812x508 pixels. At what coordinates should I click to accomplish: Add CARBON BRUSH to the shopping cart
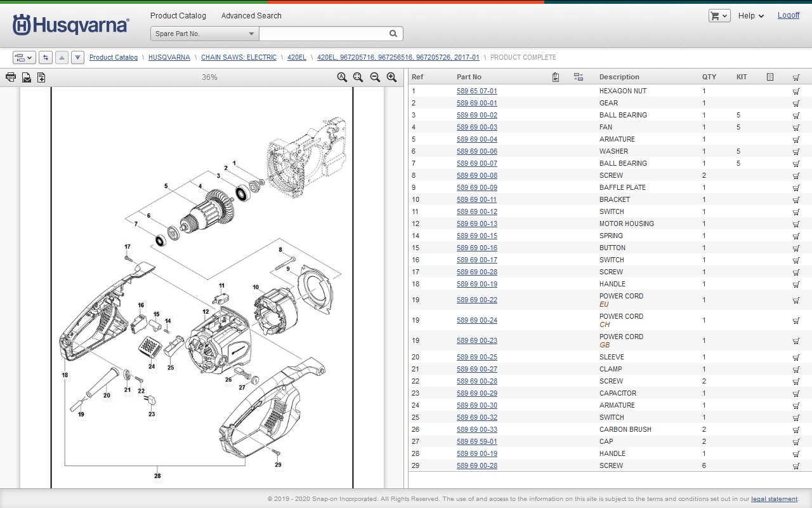[796, 430]
